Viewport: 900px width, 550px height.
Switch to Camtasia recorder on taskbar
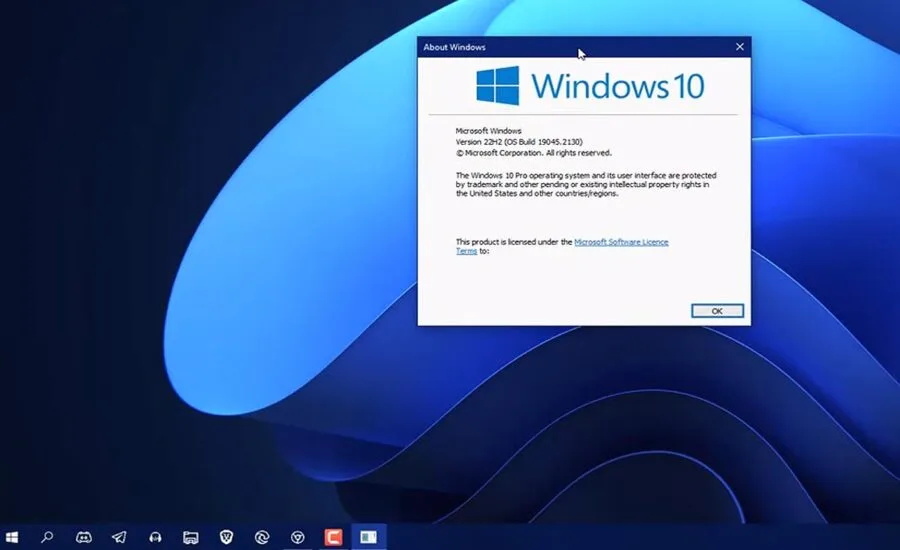[x=333, y=537]
